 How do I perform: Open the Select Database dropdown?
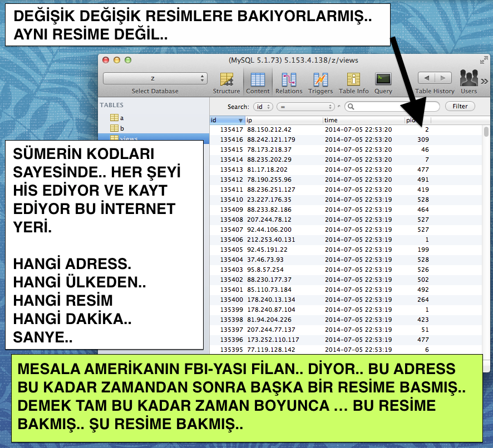(155, 78)
